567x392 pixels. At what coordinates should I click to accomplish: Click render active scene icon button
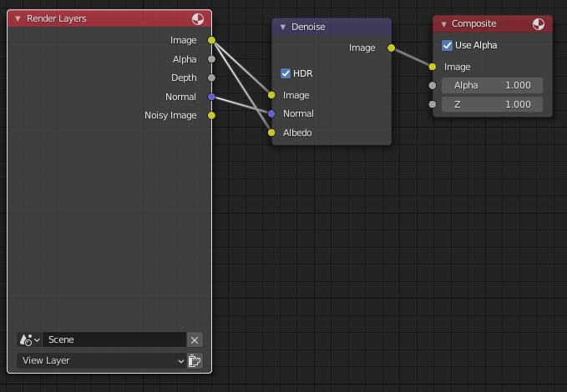pos(195,360)
